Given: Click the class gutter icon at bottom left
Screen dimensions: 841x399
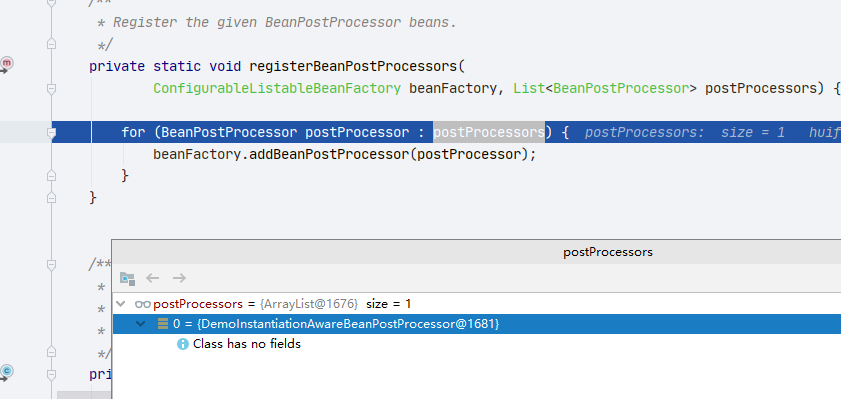Looking at the screenshot, I should coord(6,371).
